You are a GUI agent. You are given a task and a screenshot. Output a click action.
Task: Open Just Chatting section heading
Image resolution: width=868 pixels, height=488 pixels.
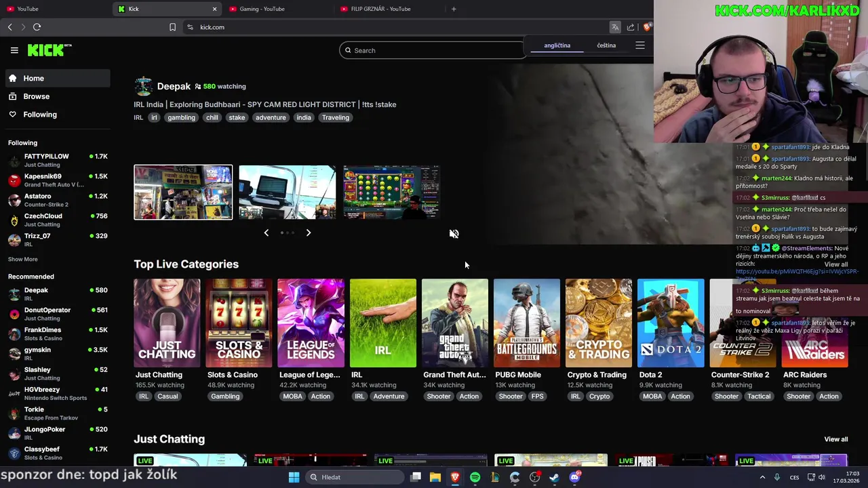169,439
